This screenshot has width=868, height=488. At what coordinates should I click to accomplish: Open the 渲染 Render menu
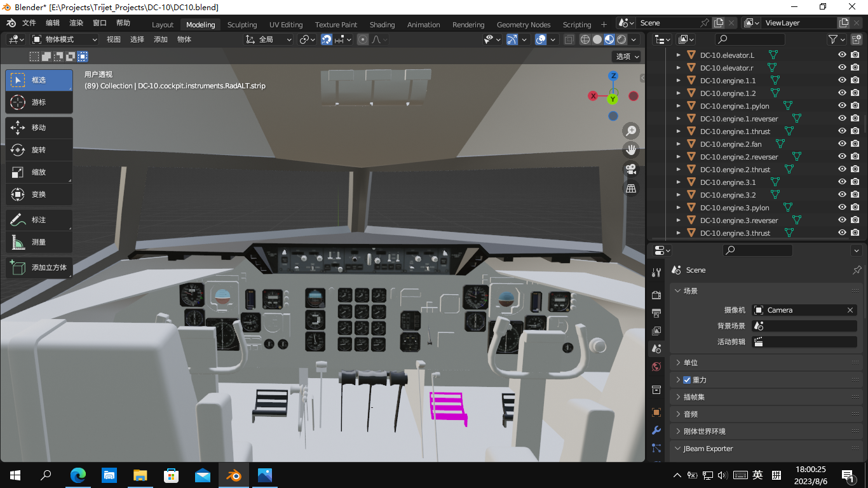(76, 23)
